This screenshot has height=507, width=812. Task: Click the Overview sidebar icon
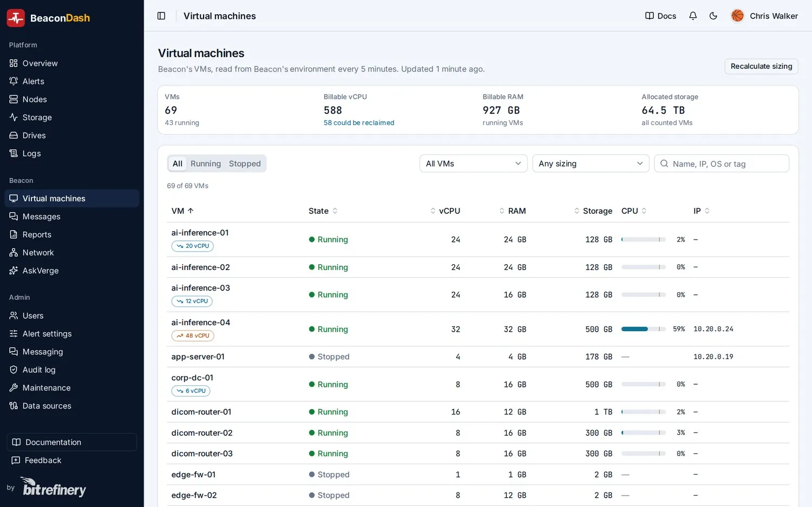click(14, 63)
